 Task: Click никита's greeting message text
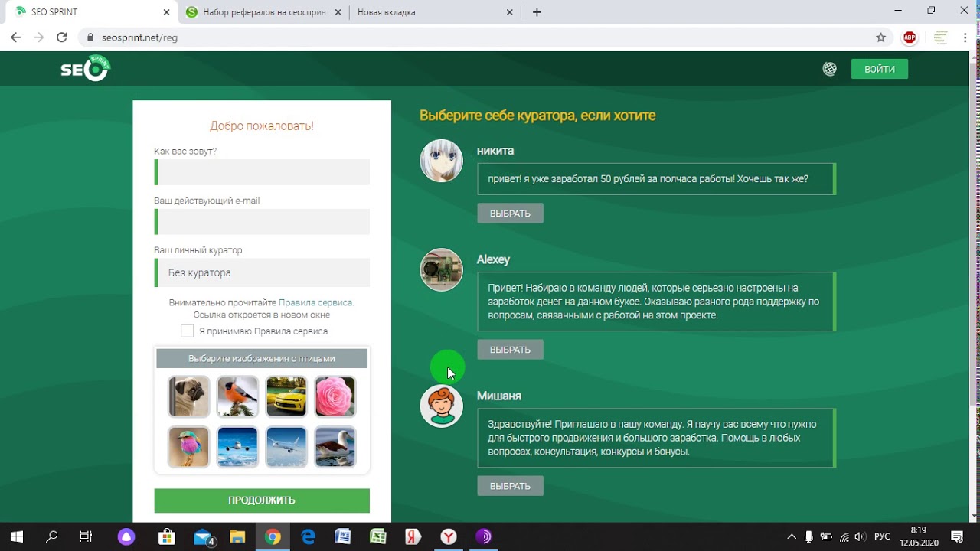tap(648, 179)
